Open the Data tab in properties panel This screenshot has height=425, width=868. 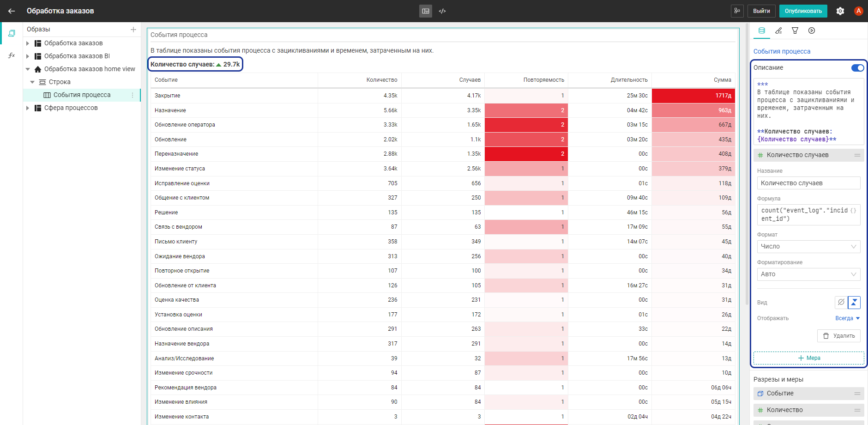coord(762,30)
